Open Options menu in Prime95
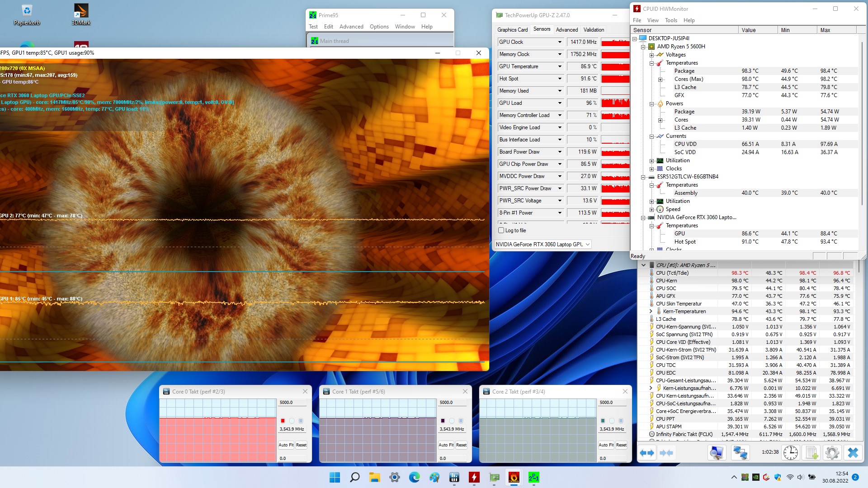 tap(379, 27)
